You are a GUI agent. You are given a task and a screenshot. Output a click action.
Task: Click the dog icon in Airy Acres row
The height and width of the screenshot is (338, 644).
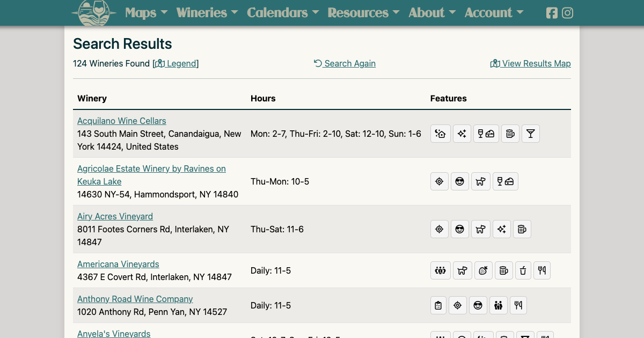[481, 229]
